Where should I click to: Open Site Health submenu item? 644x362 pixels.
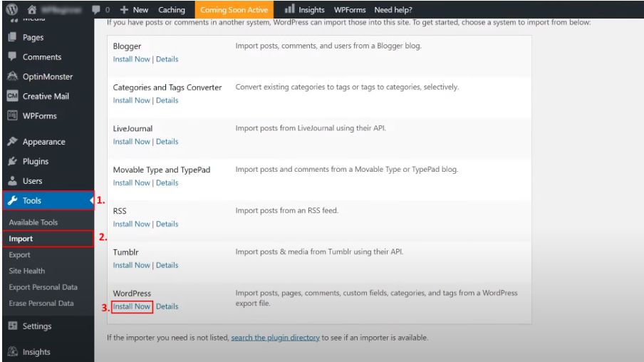point(26,271)
